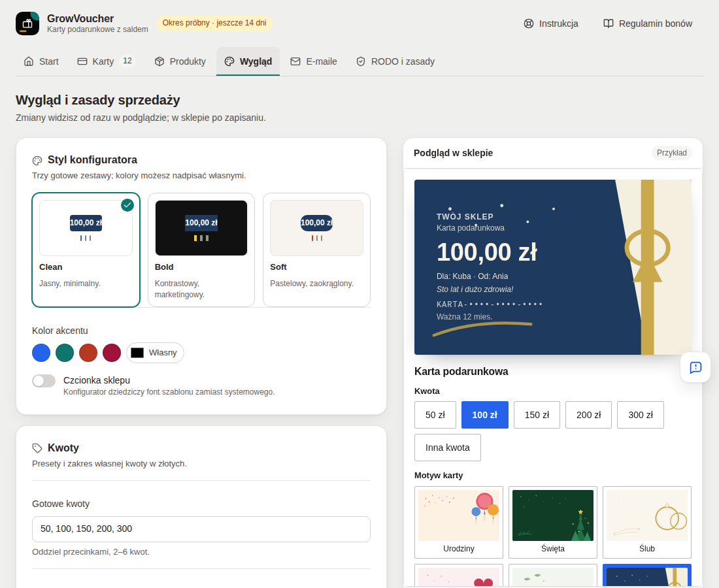
Task: Go to RODO i zasady tab
Action: tap(395, 61)
